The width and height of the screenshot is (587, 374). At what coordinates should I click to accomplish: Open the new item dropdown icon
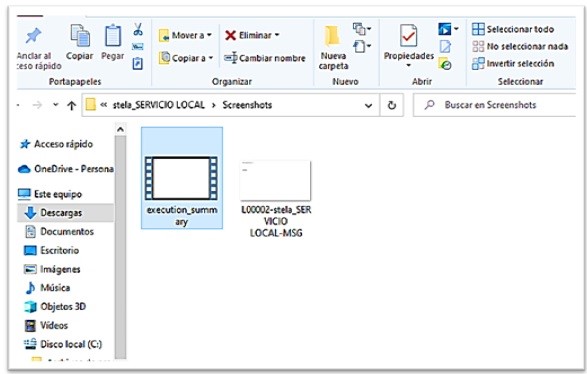[362, 29]
